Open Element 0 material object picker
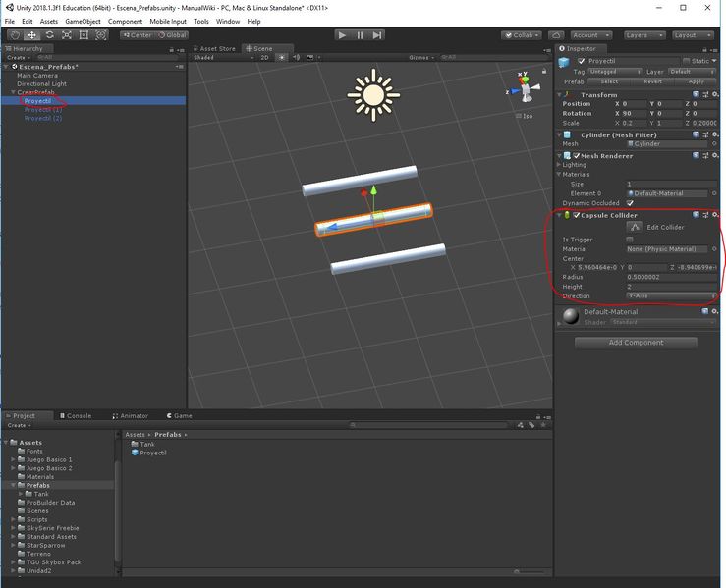Viewport: 726px width, 588px height. [714, 193]
